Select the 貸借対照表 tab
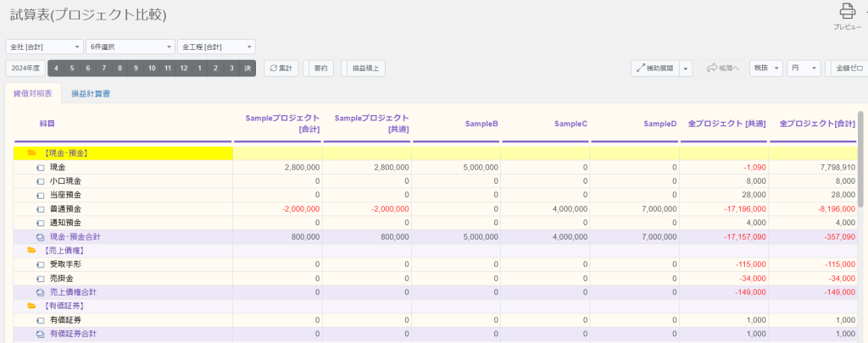Viewport: 868px width, 343px height. tap(33, 93)
